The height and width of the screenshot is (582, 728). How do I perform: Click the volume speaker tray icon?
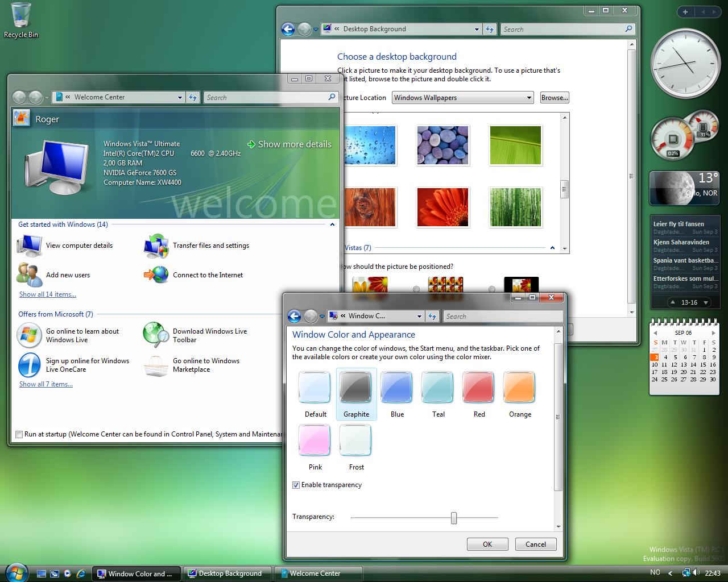(x=697, y=573)
